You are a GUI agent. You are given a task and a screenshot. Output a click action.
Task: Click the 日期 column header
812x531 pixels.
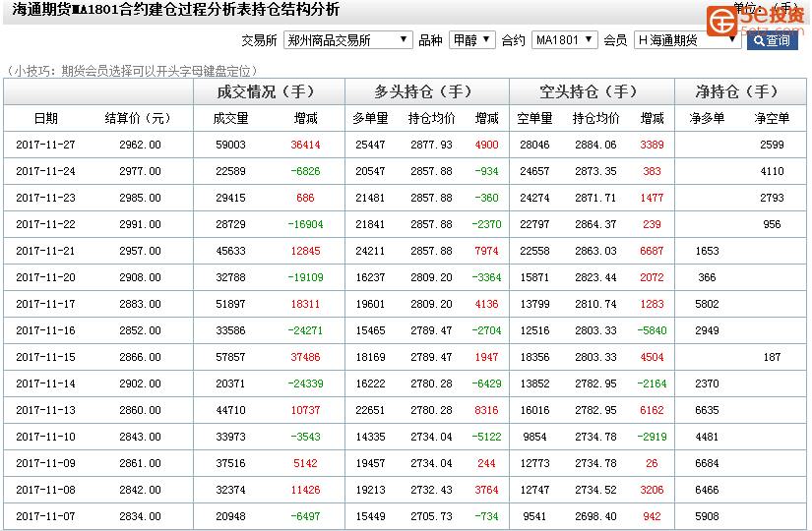46,119
